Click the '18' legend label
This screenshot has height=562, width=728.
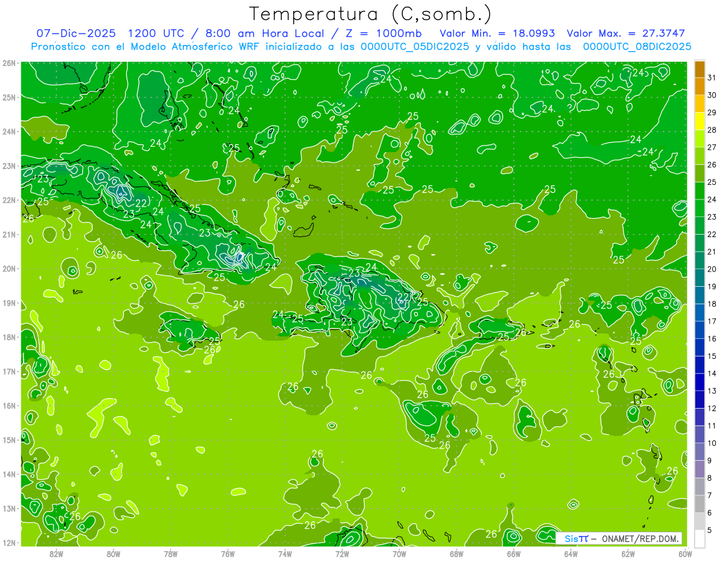coord(712,304)
